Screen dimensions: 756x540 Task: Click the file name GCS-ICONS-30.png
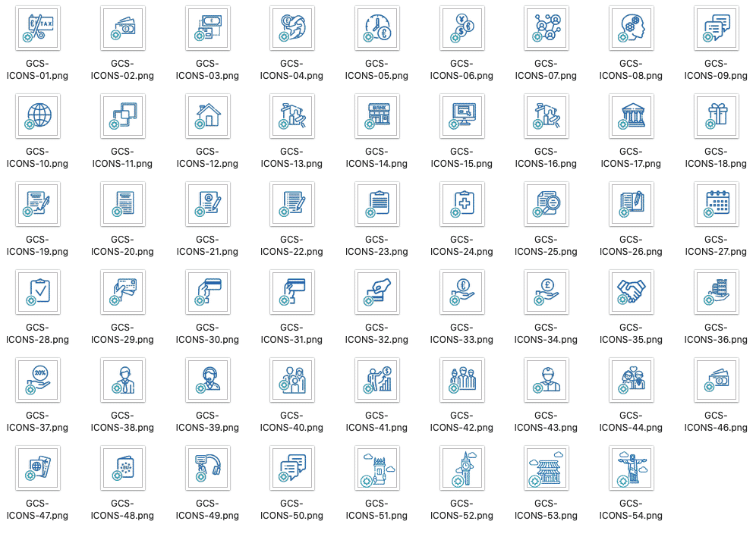pyautogui.click(x=207, y=334)
